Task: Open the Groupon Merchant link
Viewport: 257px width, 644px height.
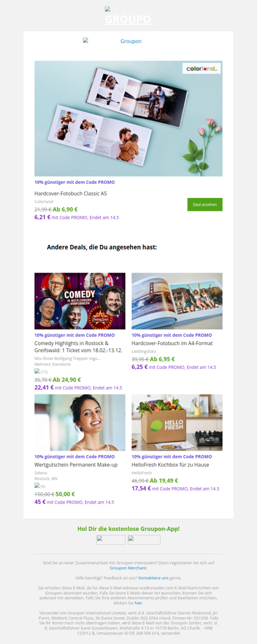Action: [x=128, y=568]
